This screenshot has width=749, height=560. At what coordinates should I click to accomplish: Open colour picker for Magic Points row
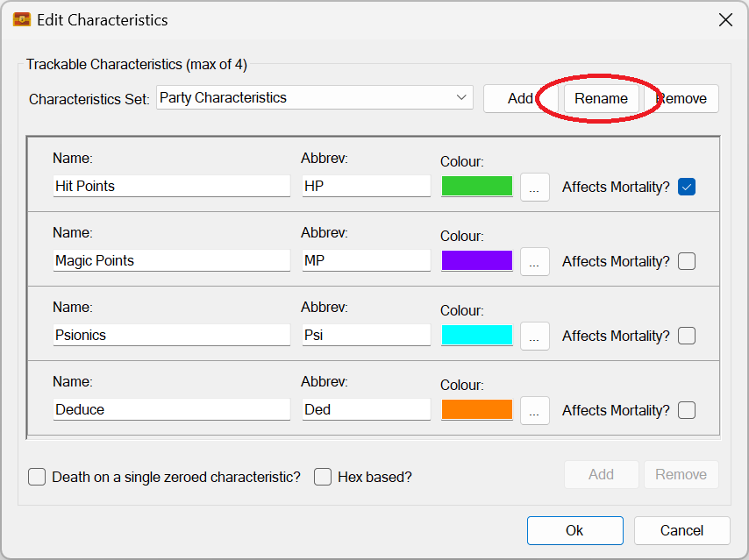click(x=535, y=261)
